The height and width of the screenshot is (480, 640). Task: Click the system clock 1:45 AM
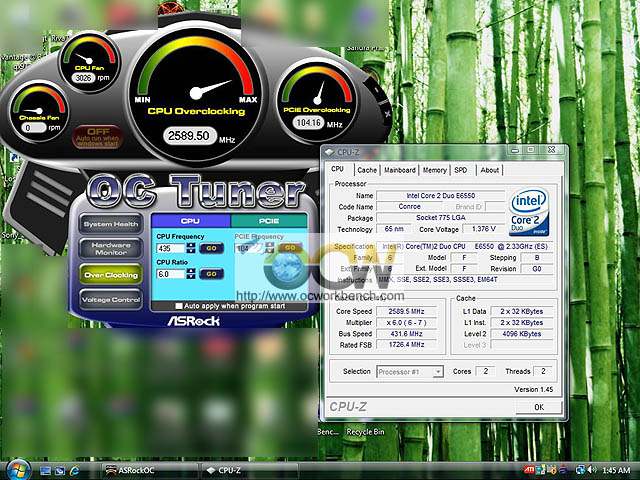coord(616,471)
